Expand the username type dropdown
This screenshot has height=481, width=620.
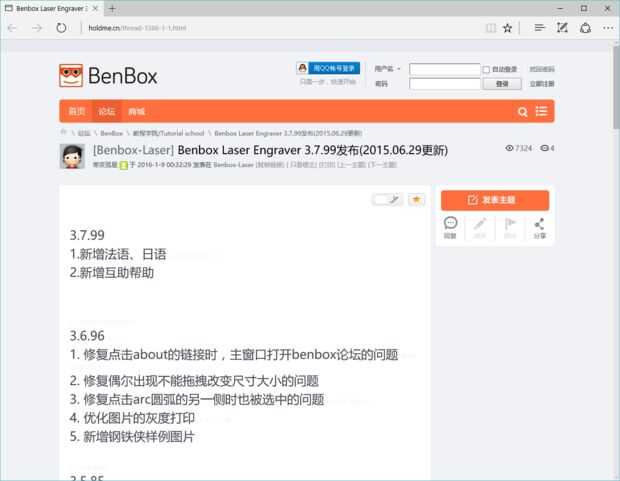pyautogui.click(x=388, y=69)
